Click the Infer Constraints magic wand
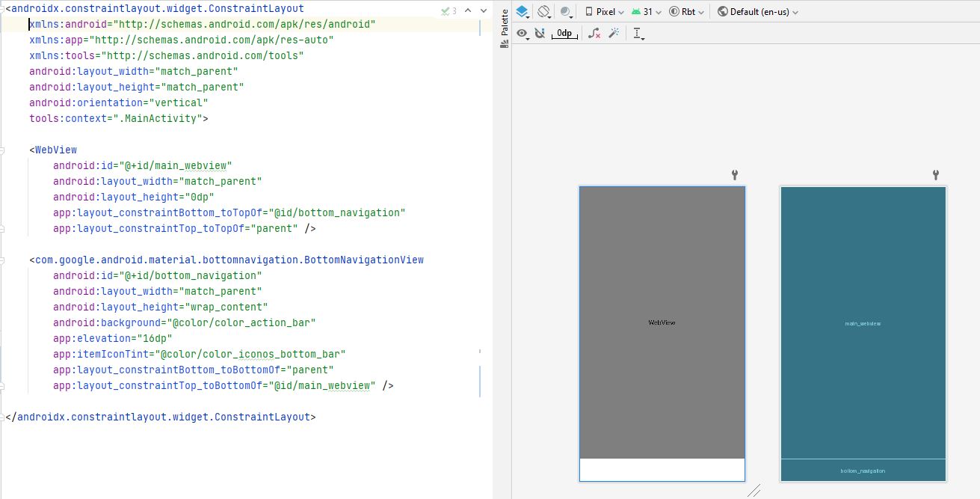The width and height of the screenshot is (980, 499). tap(614, 34)
